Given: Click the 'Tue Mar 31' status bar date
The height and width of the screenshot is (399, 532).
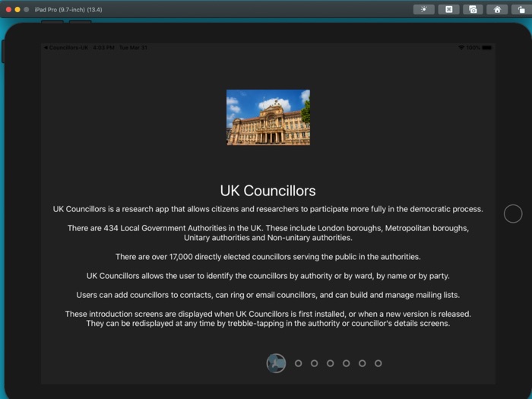Looking at the screenshot, I should coord(133,47).
